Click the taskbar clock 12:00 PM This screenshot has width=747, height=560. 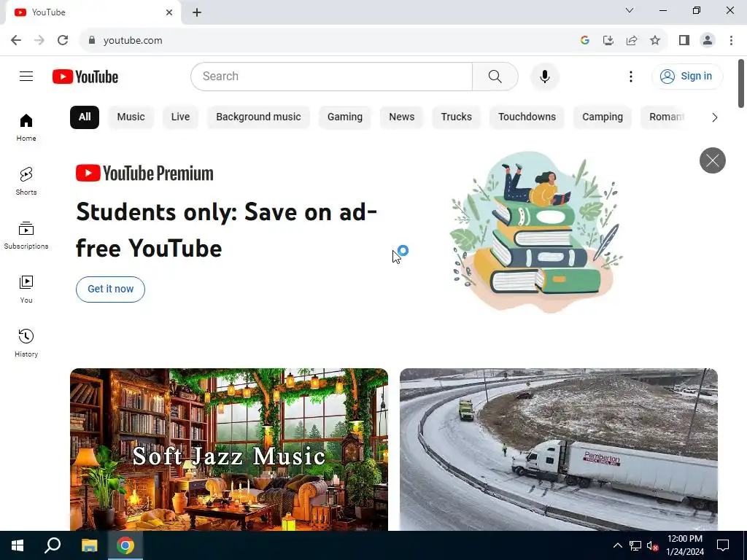point(684,545)
